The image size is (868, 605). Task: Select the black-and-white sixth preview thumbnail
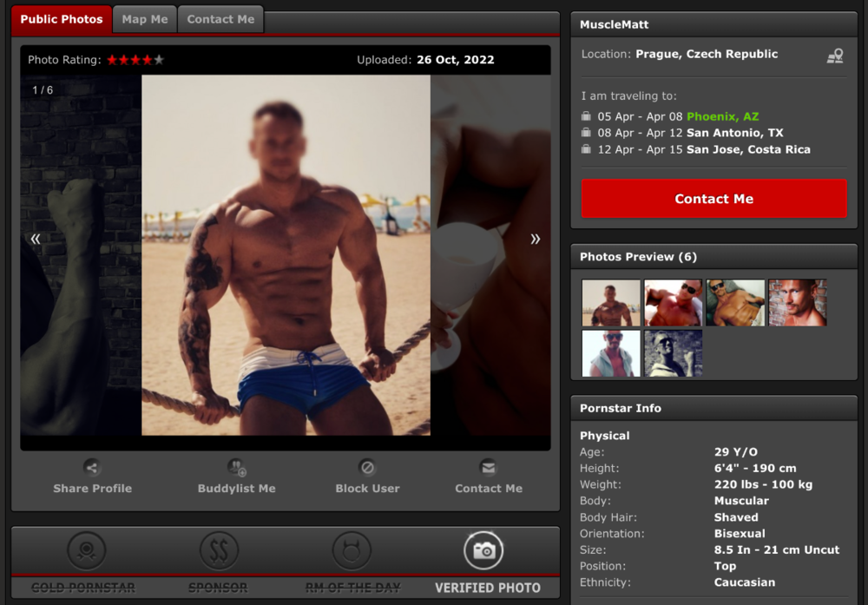(674, 353)
